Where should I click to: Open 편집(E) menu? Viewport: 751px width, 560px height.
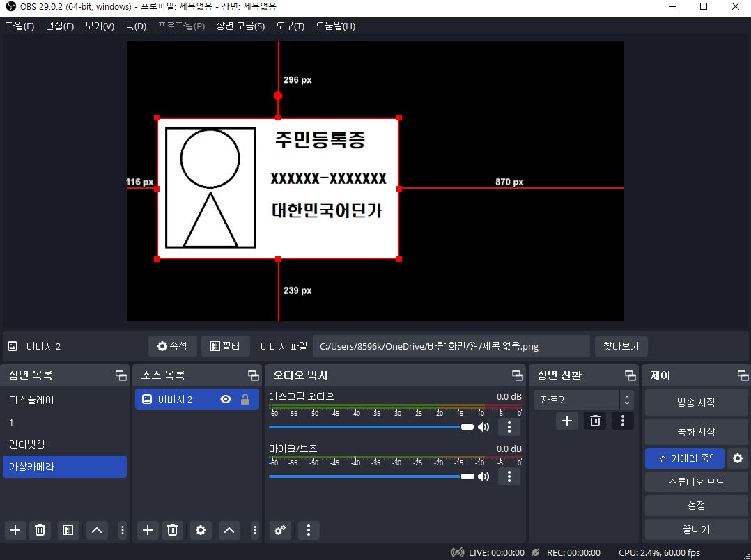[59, 26]
